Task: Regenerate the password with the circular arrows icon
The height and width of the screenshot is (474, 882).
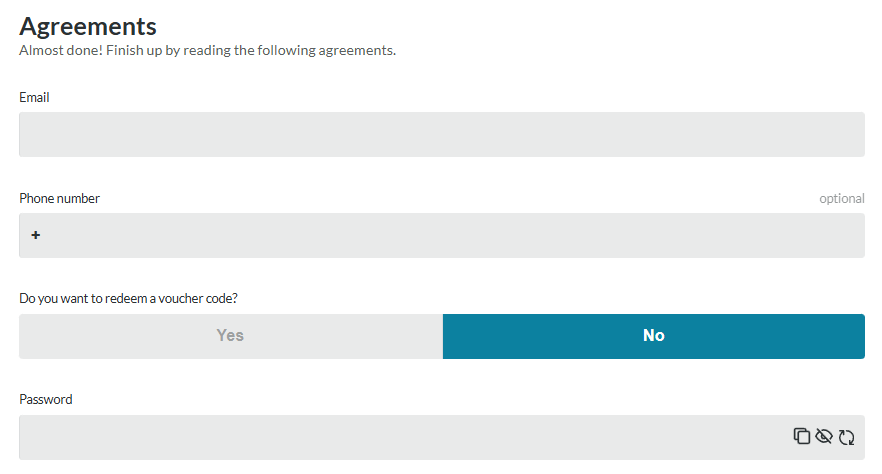Action: tap(847, 437)
